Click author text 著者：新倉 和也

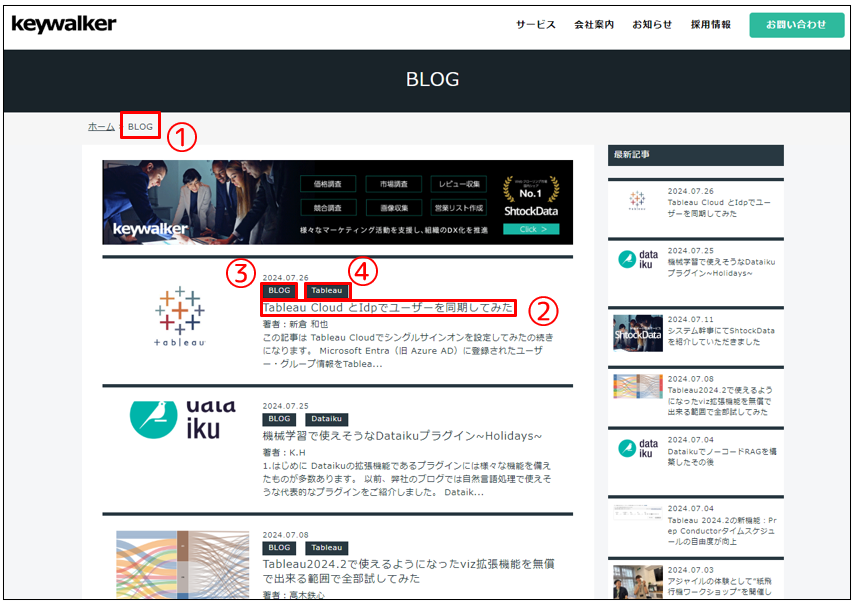coord(296,324)
